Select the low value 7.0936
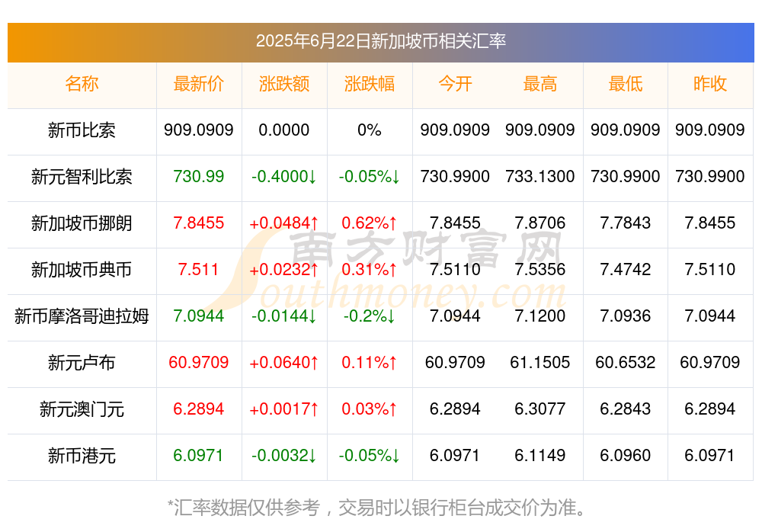This screenshot has width=762, height=532. (x=626, y=316)
